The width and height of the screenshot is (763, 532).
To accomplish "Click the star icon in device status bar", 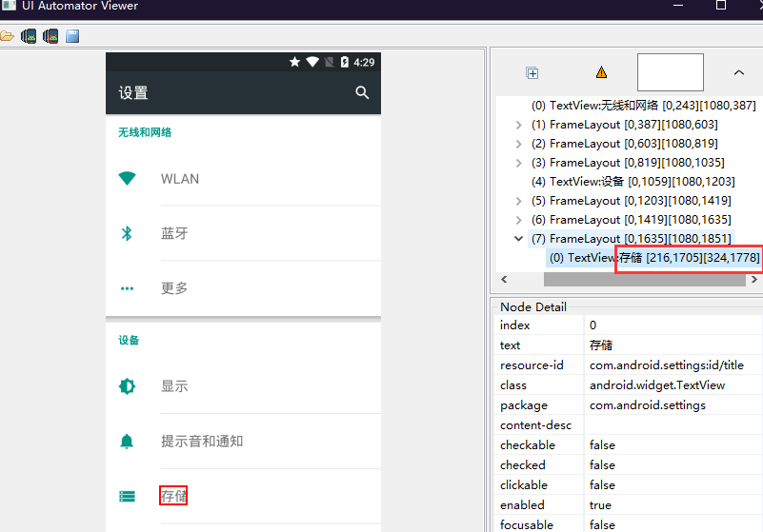I will (294, 62).
